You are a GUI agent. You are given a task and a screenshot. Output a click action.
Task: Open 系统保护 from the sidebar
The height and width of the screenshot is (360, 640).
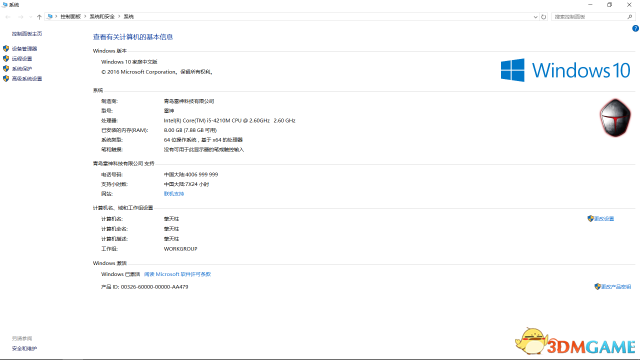click(22, 69)
